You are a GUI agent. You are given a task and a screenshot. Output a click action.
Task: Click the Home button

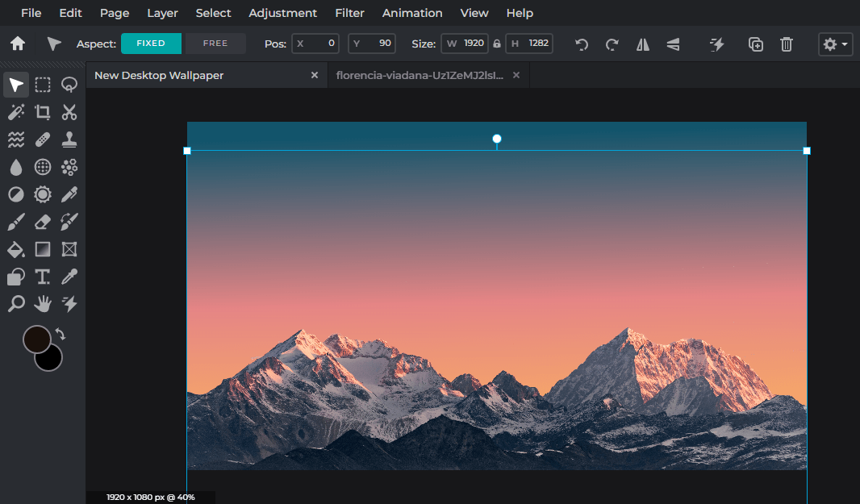[x=16, y=44]
